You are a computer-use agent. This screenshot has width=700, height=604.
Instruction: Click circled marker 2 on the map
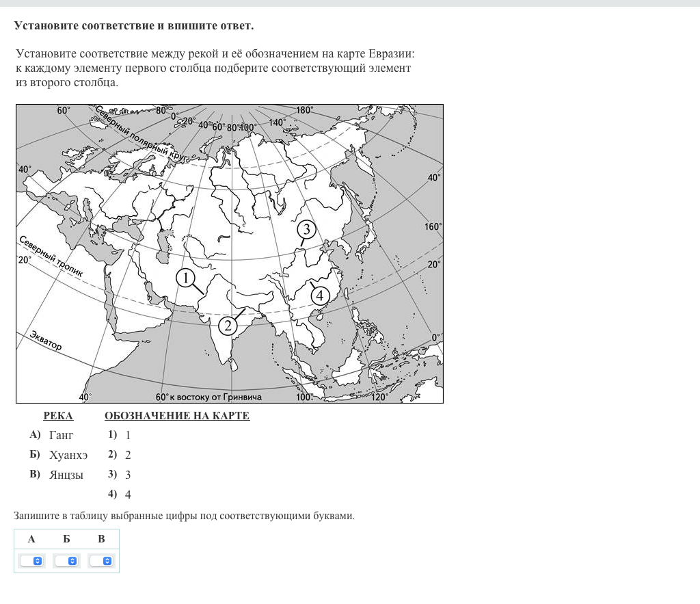click(x=228, y=326)
